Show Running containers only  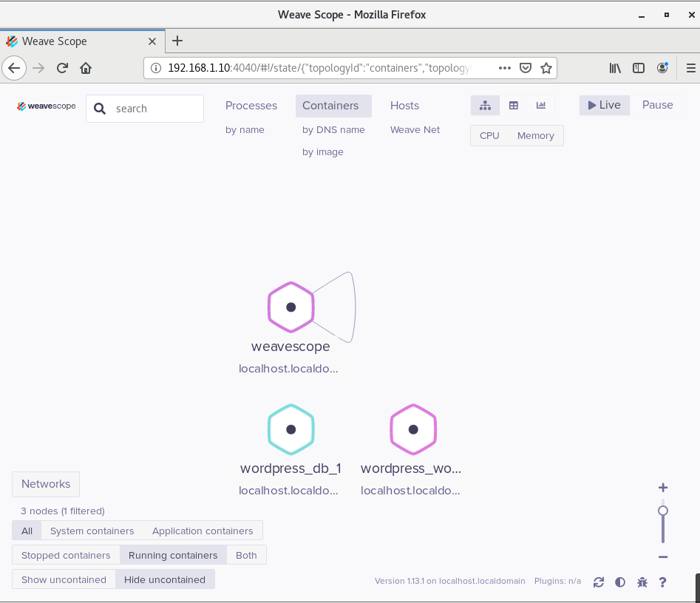173,555
